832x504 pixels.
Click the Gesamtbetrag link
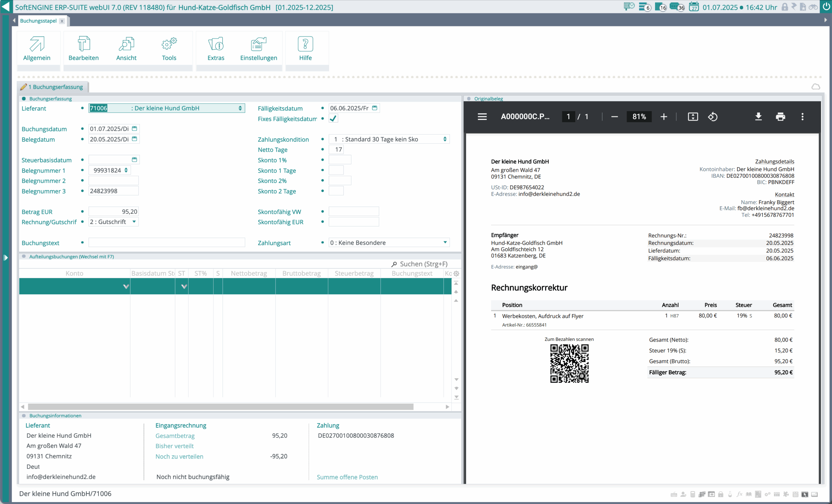(175, 436)
